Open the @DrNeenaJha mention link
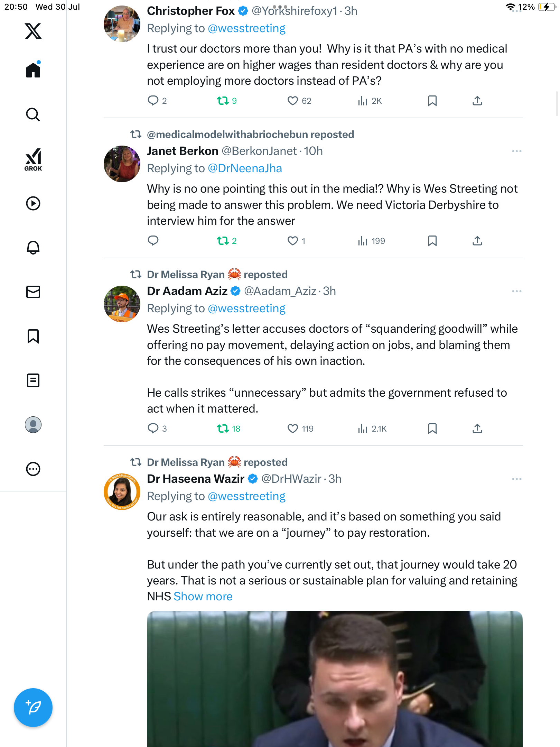The image size is (560, 747). (245, 168)
